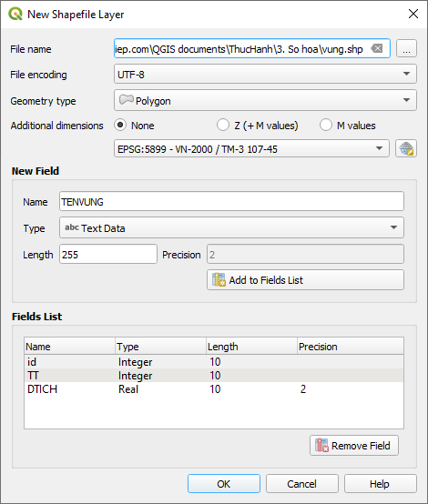Expand the Geometry type dropdown
Screen dimensions: 428x504
coord(265,100)
